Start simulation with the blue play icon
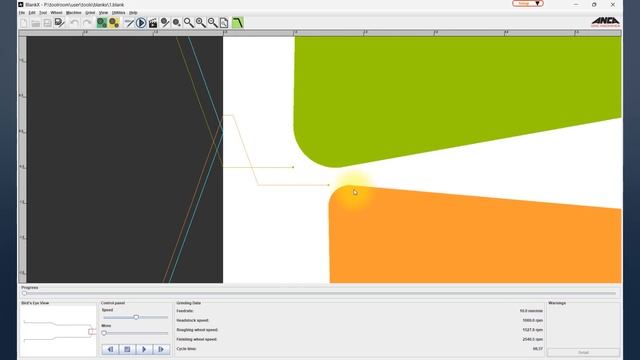Screen dimensions: 640x360 [x=141, y=23]
